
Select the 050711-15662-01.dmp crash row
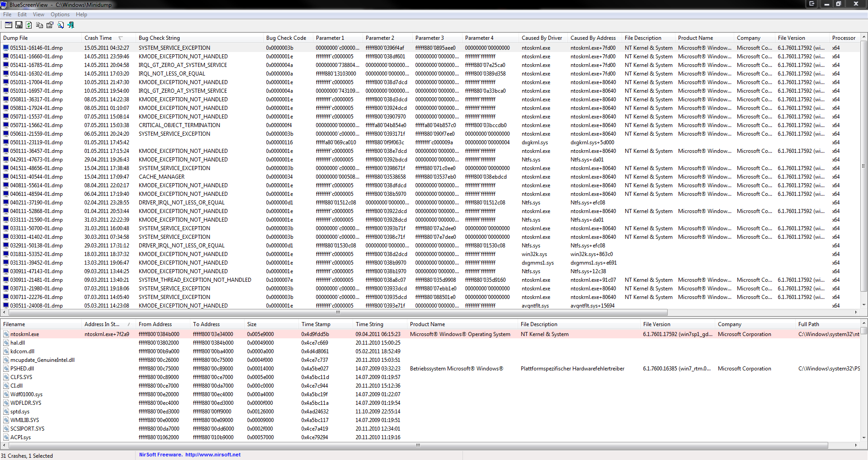click(x=430, y=125)
